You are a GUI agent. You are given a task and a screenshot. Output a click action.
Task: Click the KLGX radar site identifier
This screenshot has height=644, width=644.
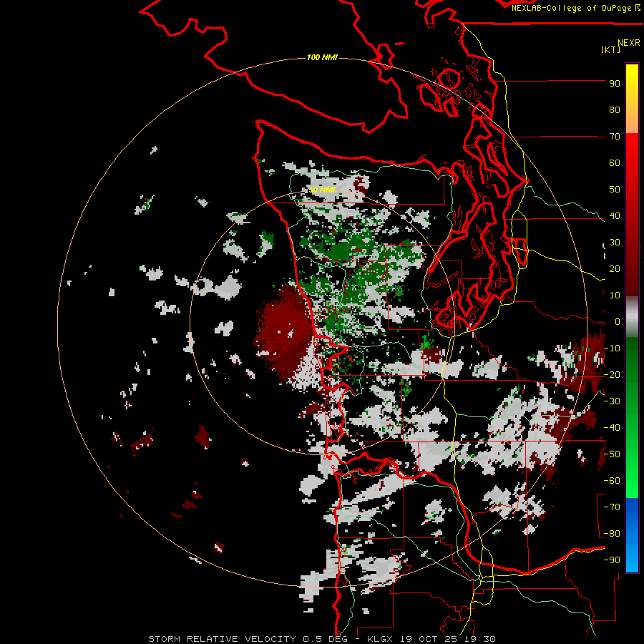pyautogui.click(x=381, y=639)
